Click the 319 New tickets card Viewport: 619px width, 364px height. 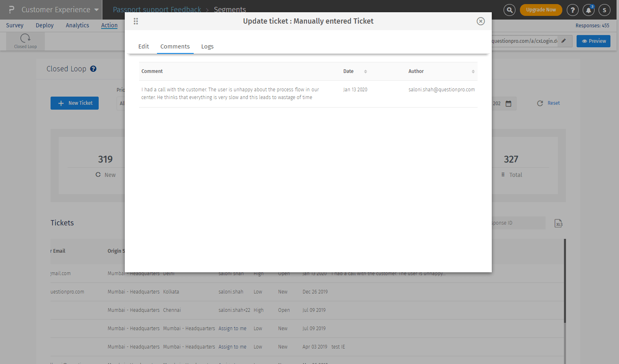106,165
